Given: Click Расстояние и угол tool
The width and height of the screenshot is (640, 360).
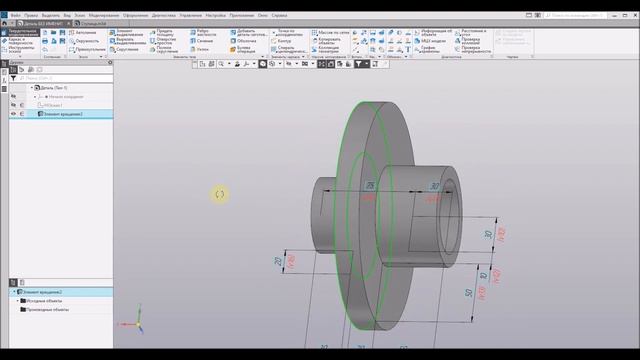Looking at the screenshot, I should click(471, 32).
